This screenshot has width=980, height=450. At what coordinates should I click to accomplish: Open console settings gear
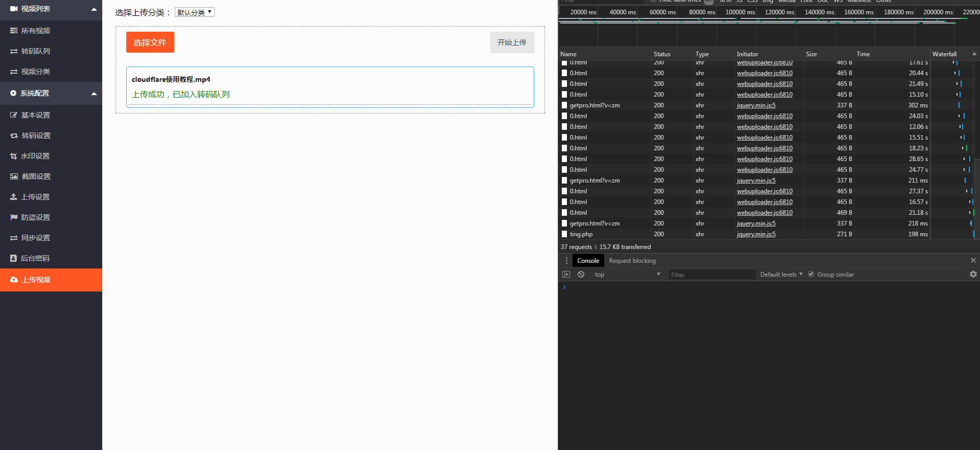click(973, 275)
